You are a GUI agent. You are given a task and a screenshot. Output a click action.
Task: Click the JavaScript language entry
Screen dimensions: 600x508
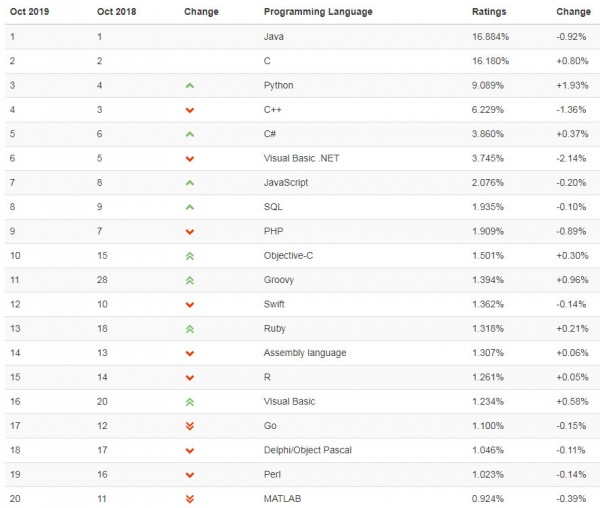[x=286, y=183]
